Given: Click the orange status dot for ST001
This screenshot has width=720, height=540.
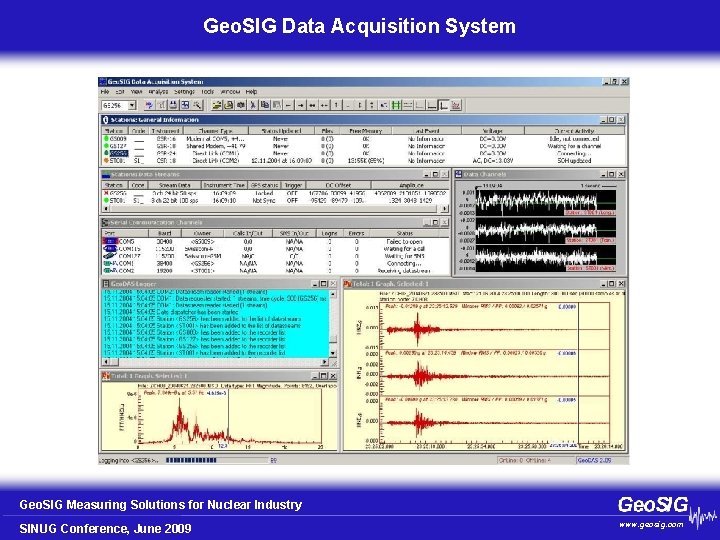Looking at the screenshot, I should (107, 161).
